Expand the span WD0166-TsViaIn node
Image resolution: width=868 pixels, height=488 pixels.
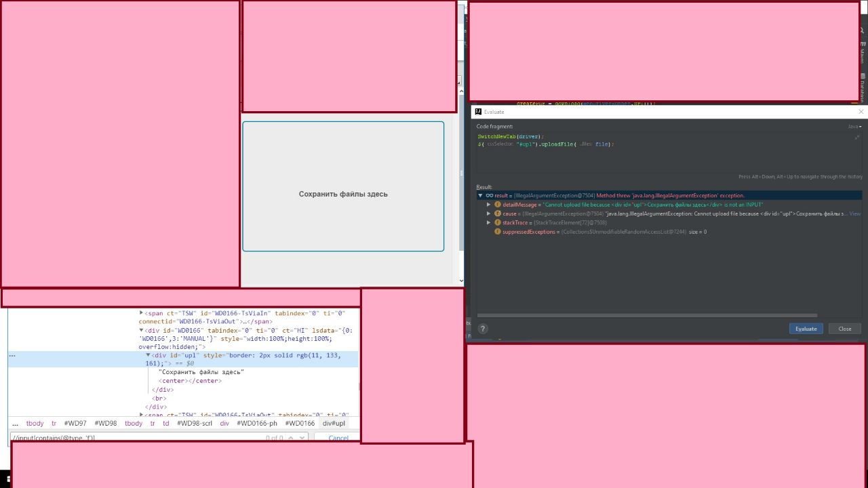pyautogui.click(x=141, y=313)
